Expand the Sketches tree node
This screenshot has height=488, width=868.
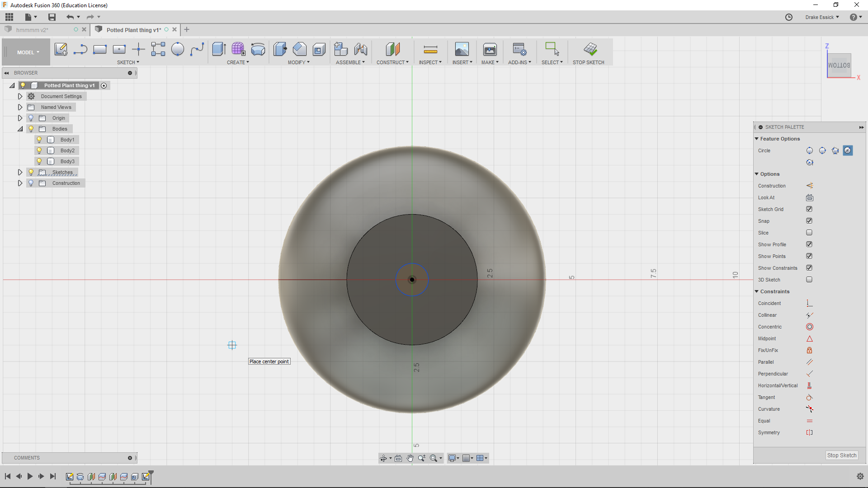pos(20,172)
